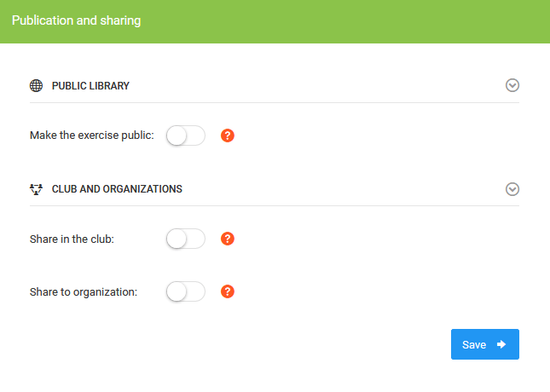Image resolution: width=550 pixels, height=392 pixels.
Task: Click the globe icon beside Public Library
Action: (36, 85)
